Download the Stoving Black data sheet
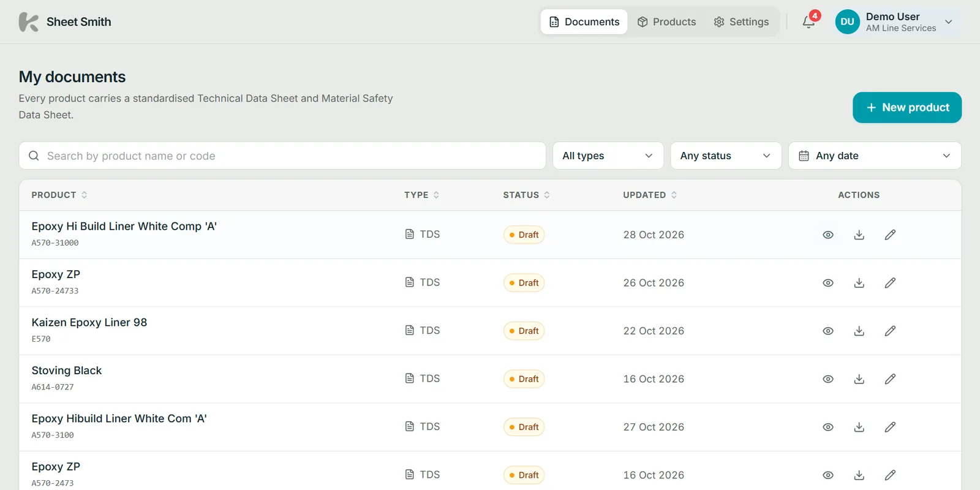This screenshot has height=490, width=980. 859,379
